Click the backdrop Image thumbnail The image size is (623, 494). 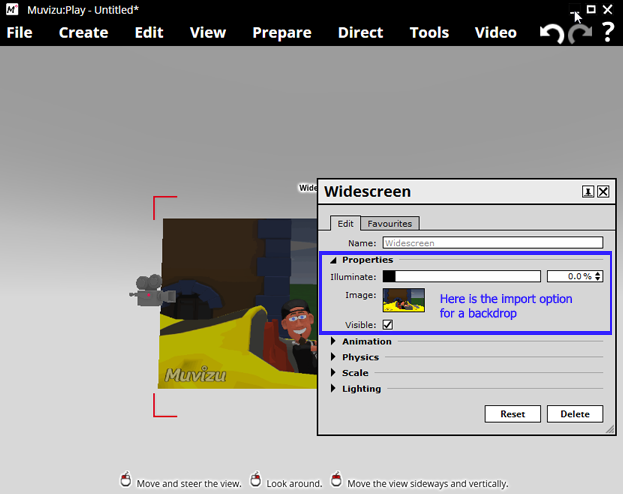coord(404,300)
